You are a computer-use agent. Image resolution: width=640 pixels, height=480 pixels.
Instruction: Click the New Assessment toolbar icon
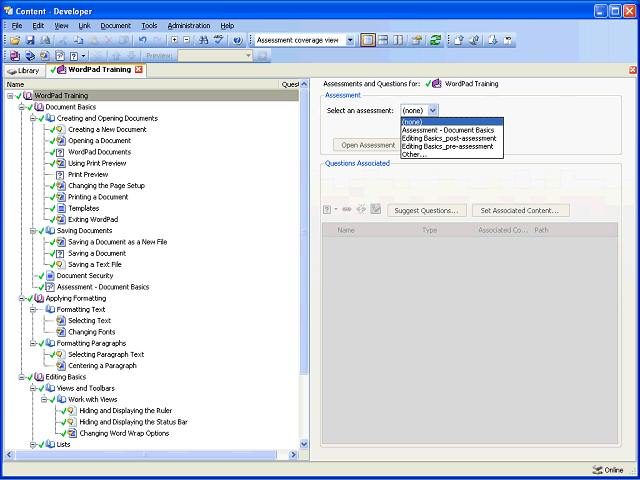[60, 55]
